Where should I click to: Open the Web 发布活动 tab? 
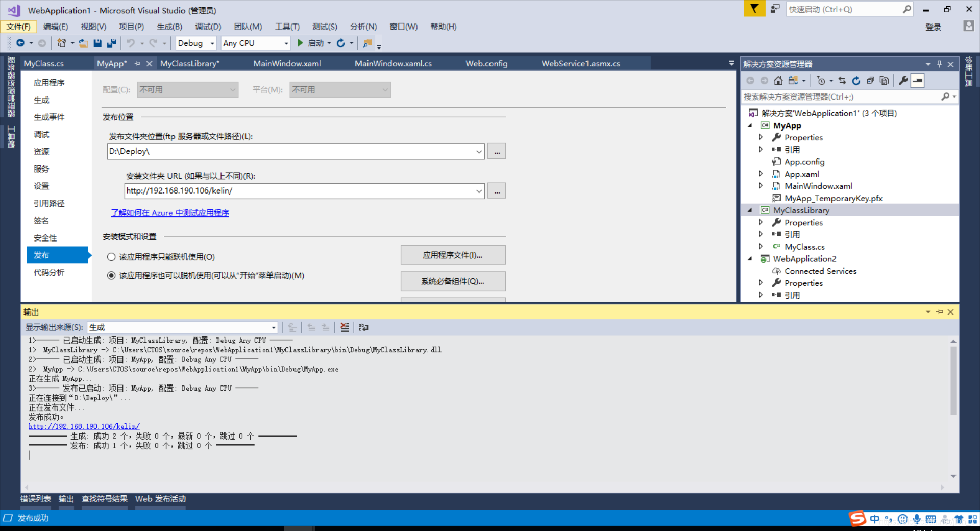point(160,499)
